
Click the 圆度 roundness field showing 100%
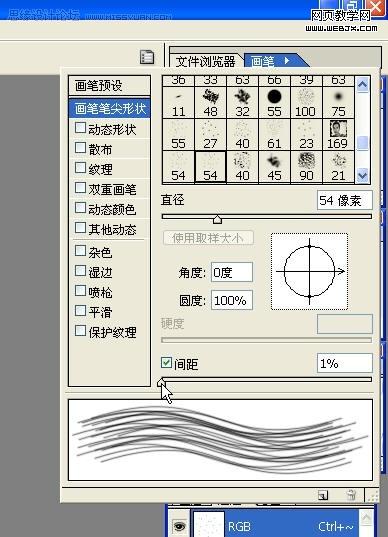point(232,300)
